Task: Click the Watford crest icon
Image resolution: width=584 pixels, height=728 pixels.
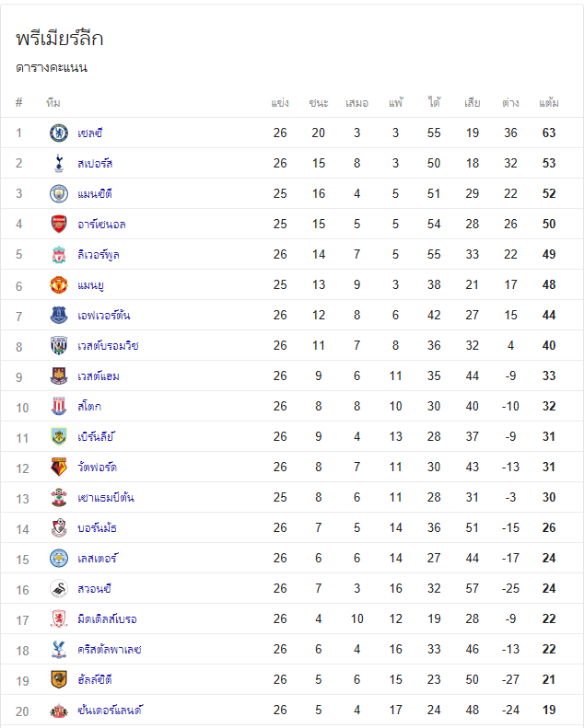Action: tap(59, 467)
